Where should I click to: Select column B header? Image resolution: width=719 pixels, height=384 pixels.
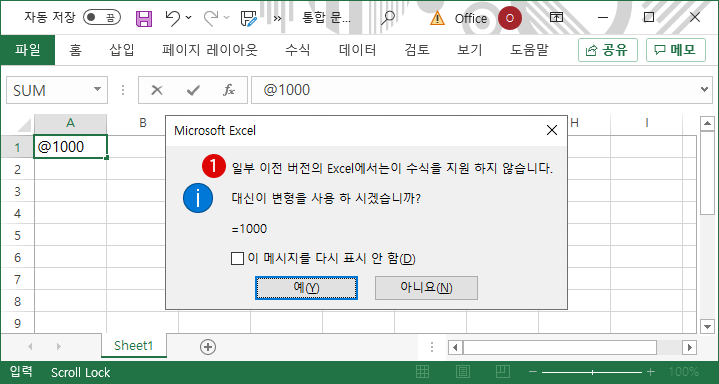tap(143, 123)
